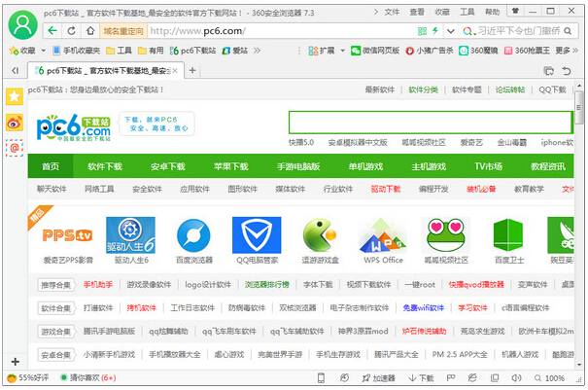Image resolution: width=588 pixels, height=390 pixels.
Task: Open the 帮助 menu
Action: click(x=493, y=12)
